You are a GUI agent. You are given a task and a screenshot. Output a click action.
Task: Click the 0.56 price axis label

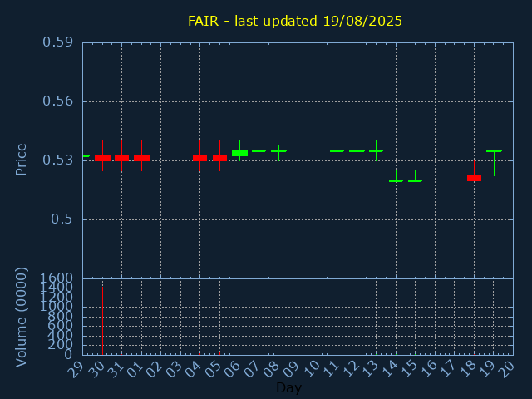coord(57,101)
